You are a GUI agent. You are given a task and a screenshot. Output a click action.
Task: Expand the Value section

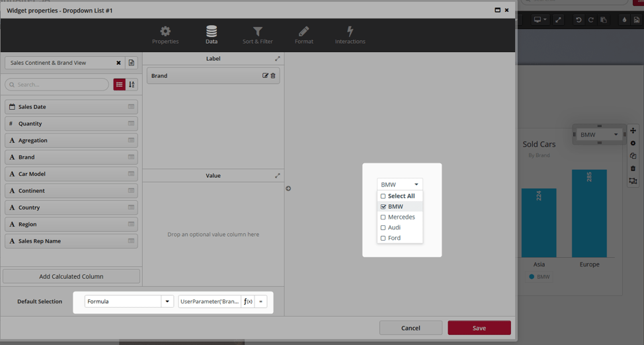pyautogui.click(x=277, y=176)
